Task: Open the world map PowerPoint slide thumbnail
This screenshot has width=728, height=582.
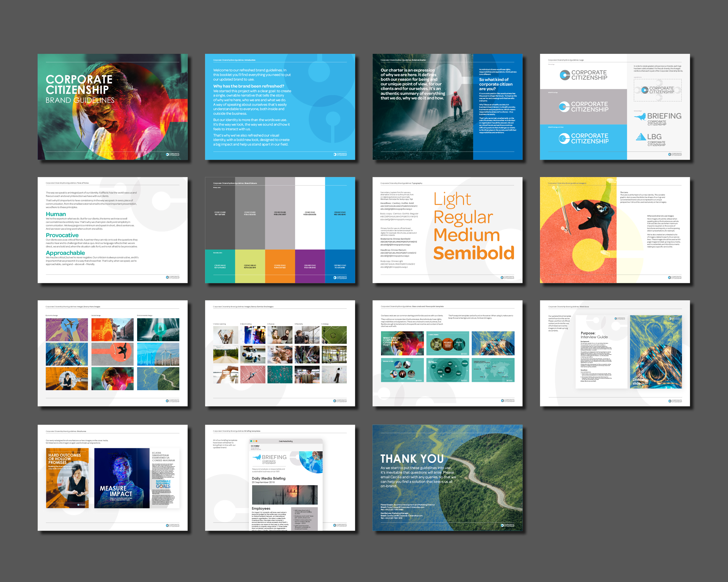Action: [x=493, y=370]
